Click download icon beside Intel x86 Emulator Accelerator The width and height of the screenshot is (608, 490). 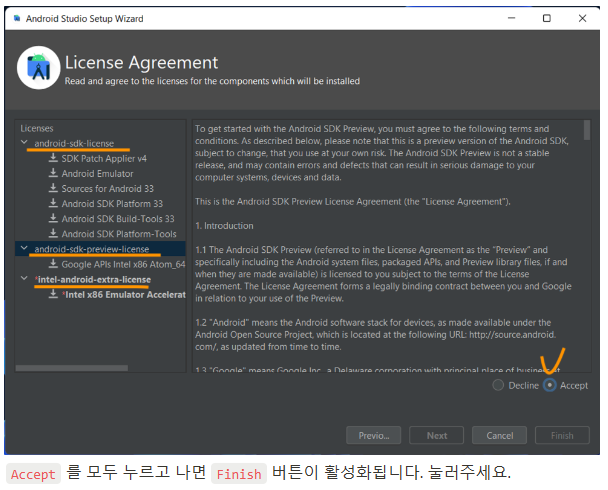[x=53, y=295]
